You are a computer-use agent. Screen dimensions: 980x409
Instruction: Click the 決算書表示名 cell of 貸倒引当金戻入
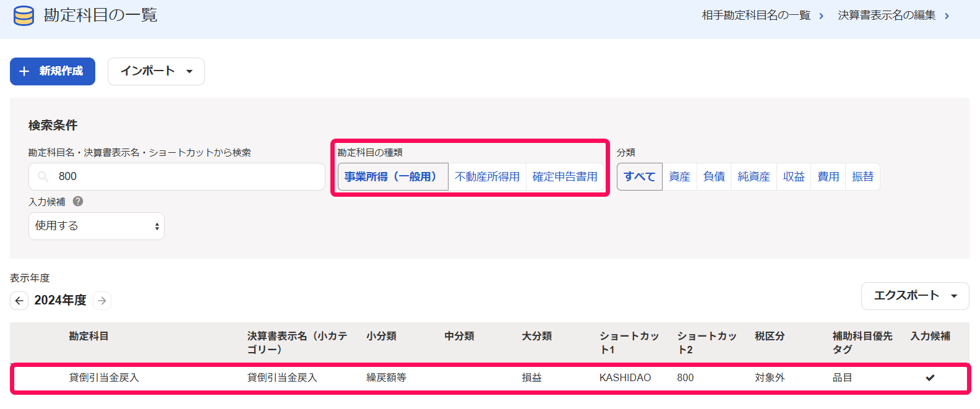pos(282,377)
